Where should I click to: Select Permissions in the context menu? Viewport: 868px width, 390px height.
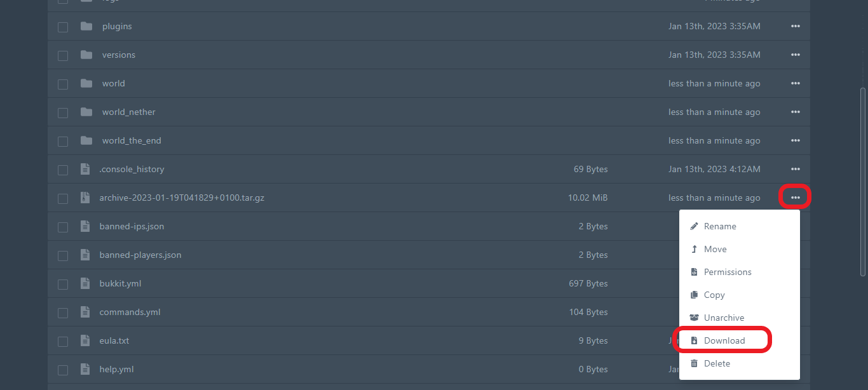tap(727, 272)
